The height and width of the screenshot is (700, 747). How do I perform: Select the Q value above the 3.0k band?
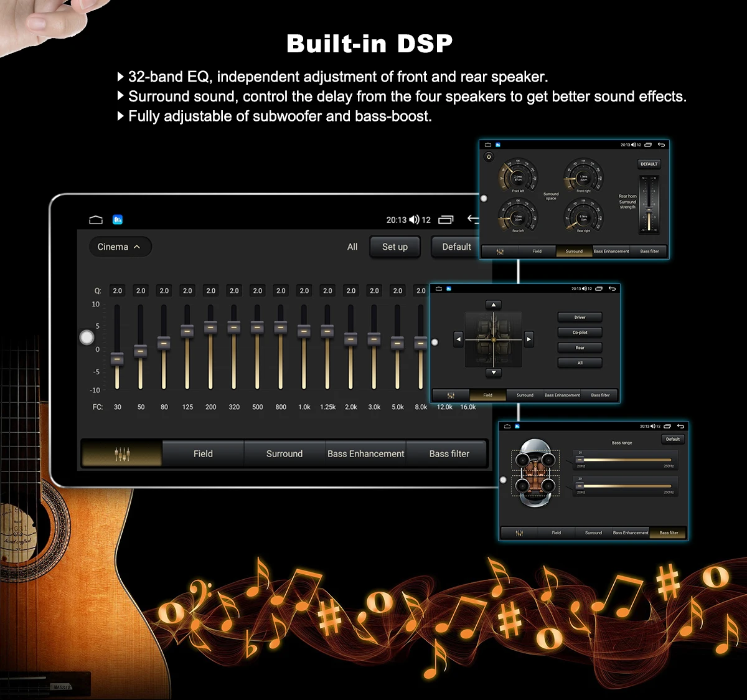click(x=374, y=291)
